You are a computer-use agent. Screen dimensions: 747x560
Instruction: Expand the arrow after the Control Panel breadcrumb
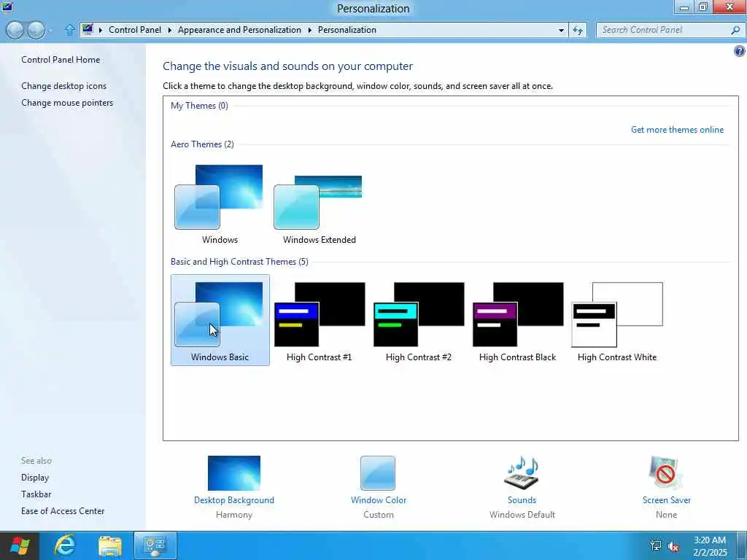click(169, 30)
